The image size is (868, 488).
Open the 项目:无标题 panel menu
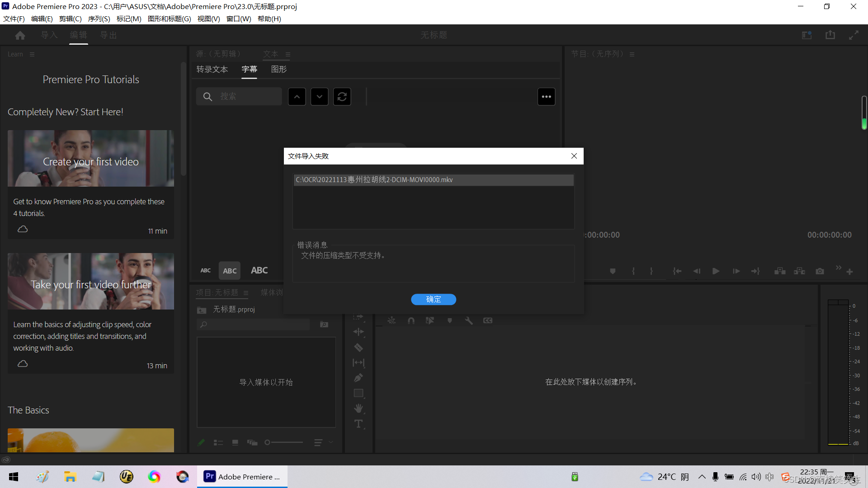246,293
